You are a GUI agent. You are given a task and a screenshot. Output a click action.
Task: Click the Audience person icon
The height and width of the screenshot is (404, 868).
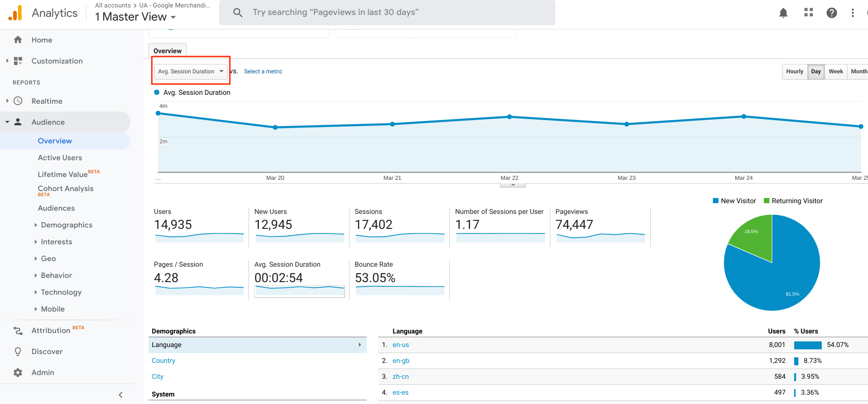click(18, 122)
